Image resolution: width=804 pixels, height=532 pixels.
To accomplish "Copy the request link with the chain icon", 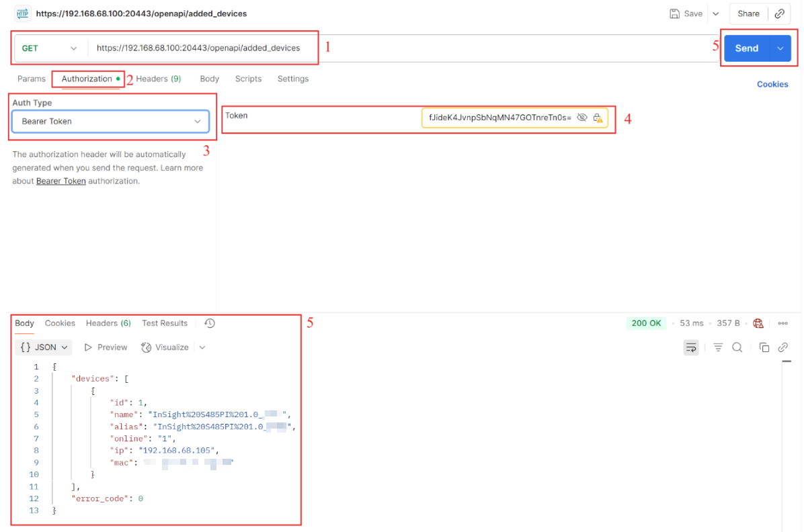I will (779, 14).
